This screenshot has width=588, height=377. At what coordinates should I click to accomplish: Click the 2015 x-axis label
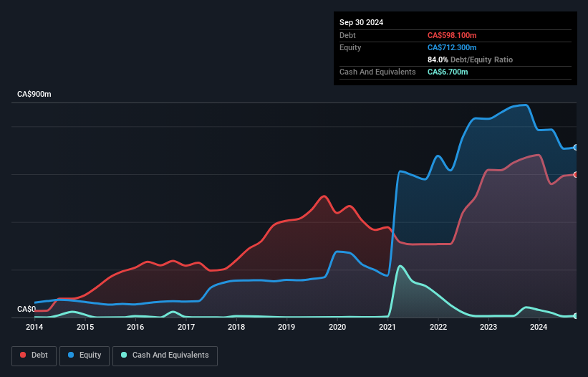85,327
